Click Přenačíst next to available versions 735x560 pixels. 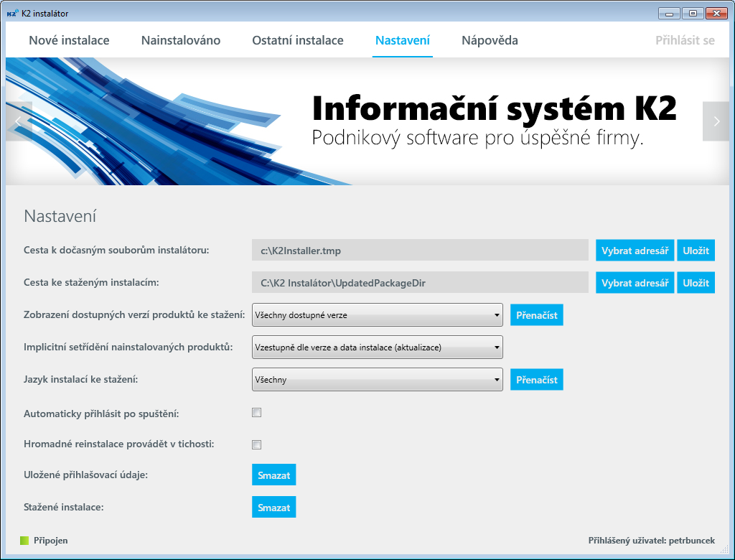pos(537,315)
